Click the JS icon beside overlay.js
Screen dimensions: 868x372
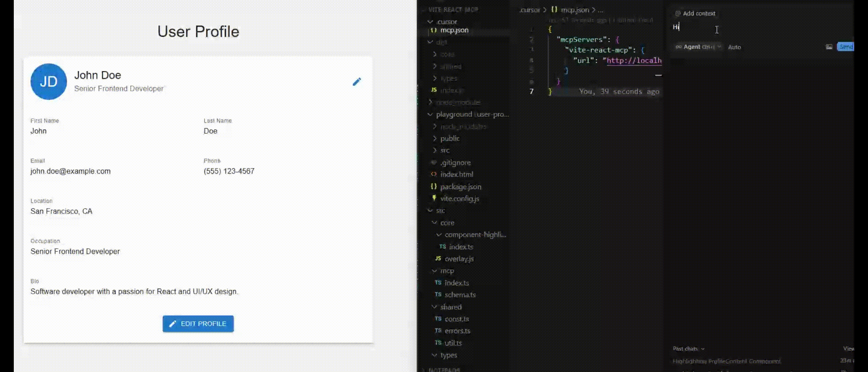[438, 259]
